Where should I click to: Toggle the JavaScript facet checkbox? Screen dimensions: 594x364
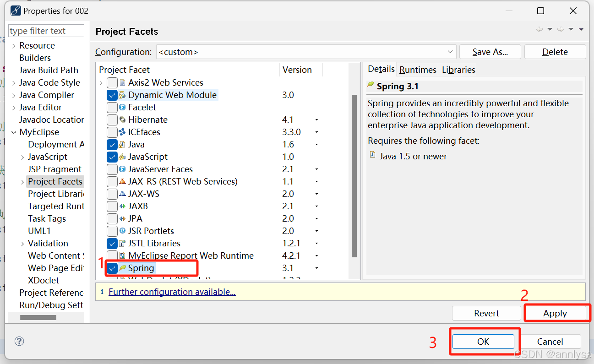pyautogui.click(x=112, y=157)
